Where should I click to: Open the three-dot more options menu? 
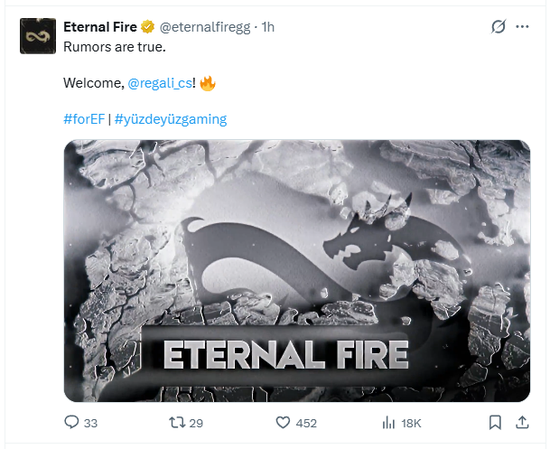(x=522, y=27)
